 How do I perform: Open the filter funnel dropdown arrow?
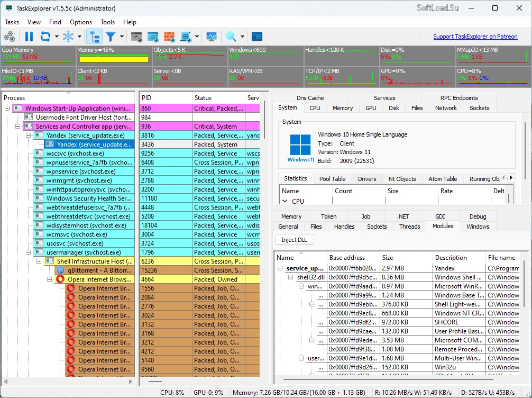(122, 37)
